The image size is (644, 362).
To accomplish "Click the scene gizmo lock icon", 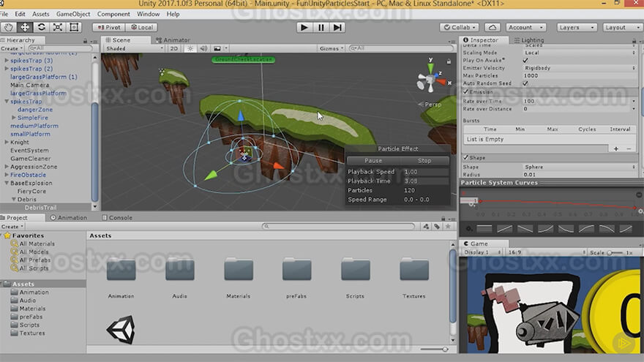I will (x=449, y=61).
